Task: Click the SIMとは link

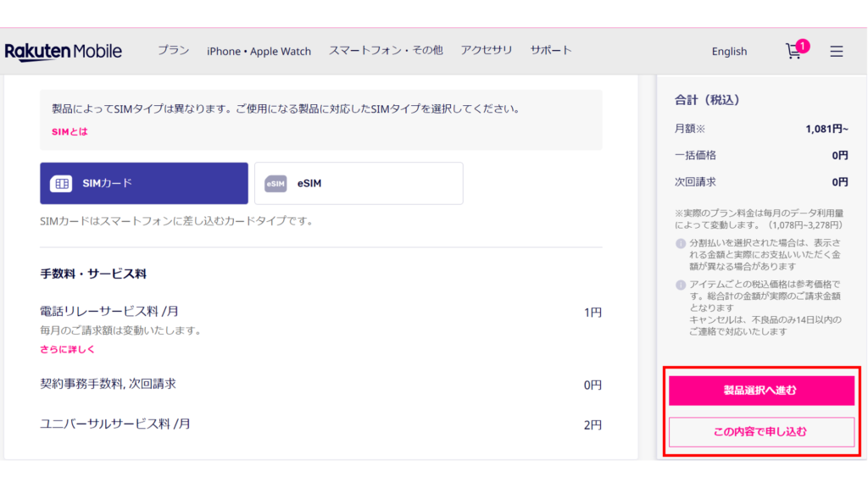Action: point(70,131)
